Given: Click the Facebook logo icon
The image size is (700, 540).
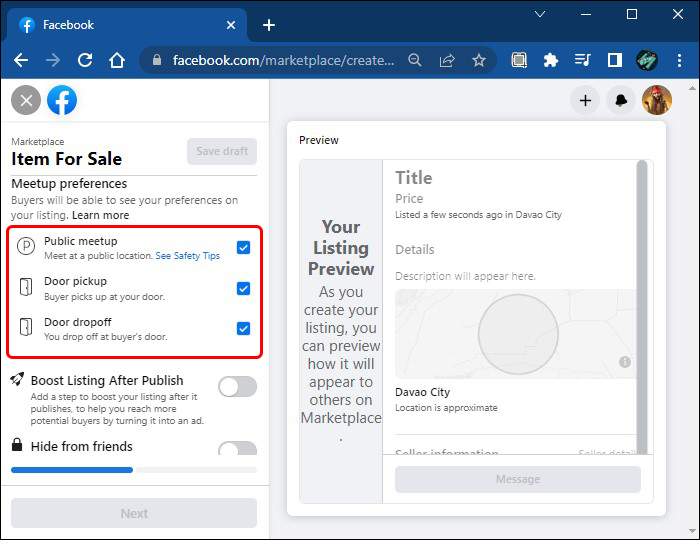Looking at the screenshot, I should [x=62, y=100].
